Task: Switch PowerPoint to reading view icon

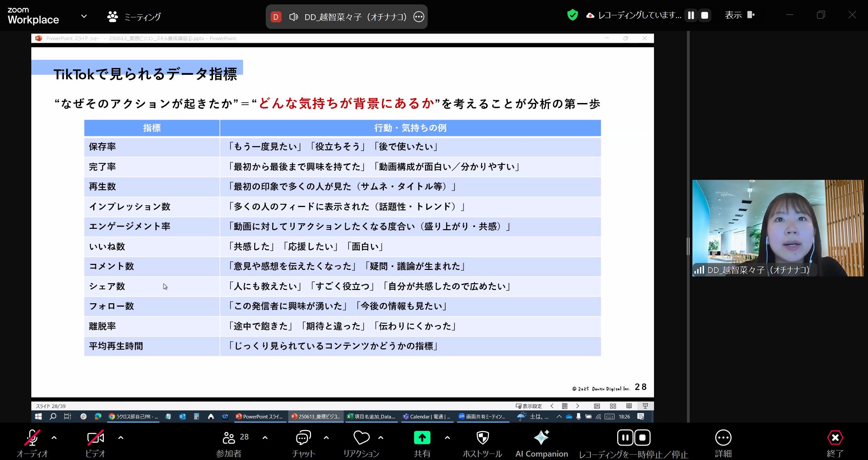Action: (629, 406)
